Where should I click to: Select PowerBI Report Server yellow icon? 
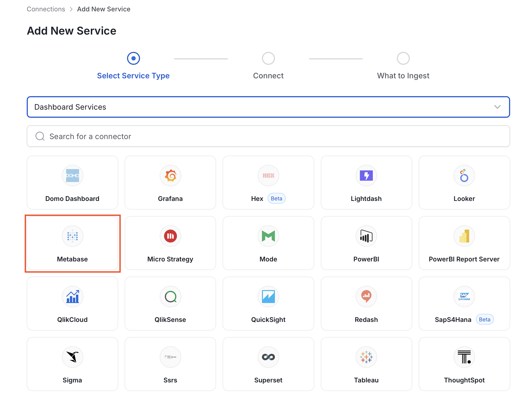point(464,236)
